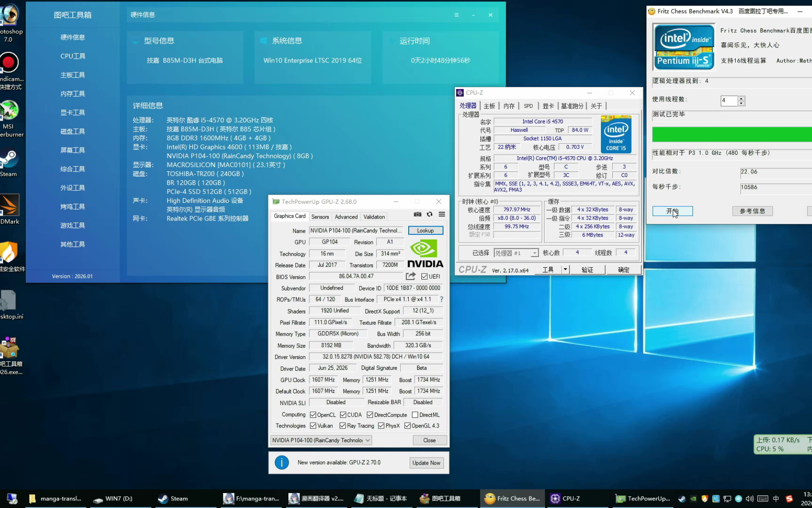Toggle the DirectCompute checkbox
Screen dimensions: 812x508
[x=370, y=415]
